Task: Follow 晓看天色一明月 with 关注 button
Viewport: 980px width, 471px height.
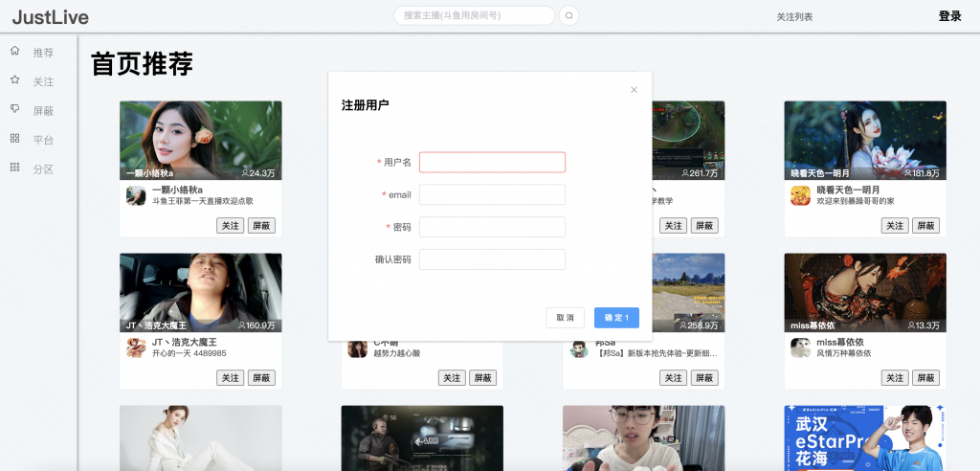Action: point(895,226)
